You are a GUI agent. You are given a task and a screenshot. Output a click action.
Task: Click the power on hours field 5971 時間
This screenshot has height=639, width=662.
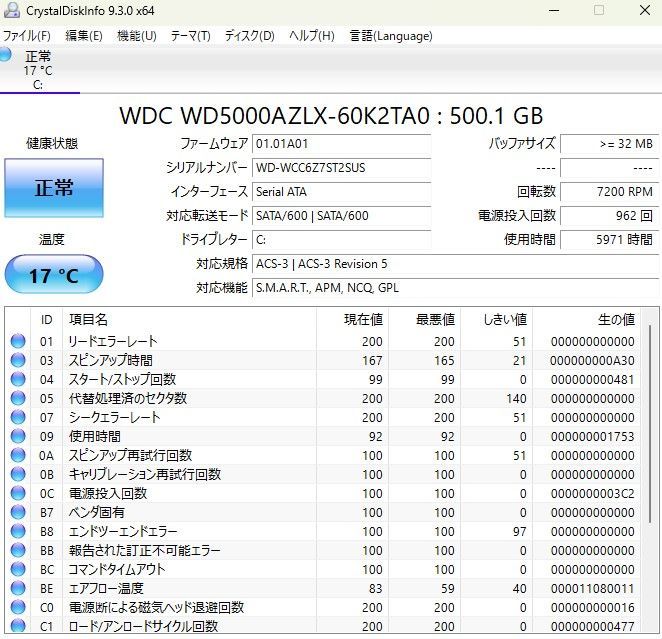click(610, 240)
